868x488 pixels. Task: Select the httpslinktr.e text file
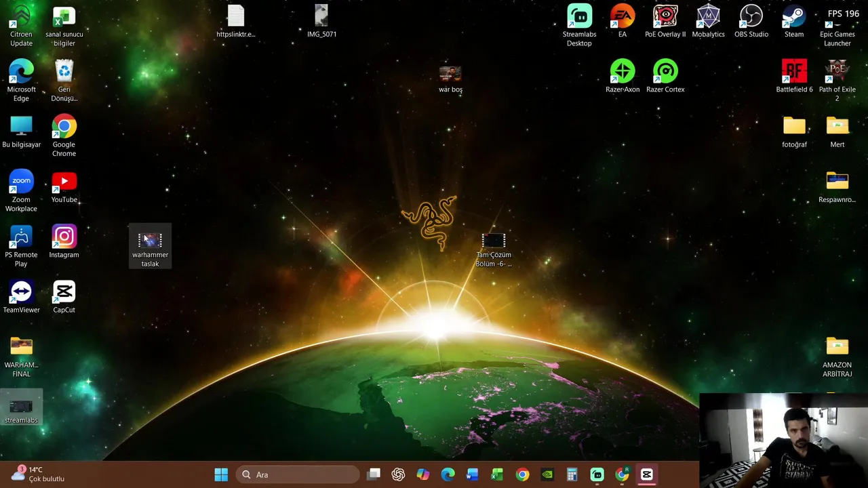click(235, 22)
